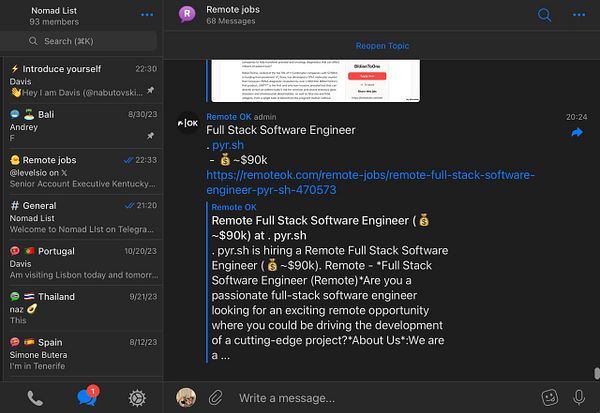Open the emoji sticker picker
Screen dimensions: 600x413
pyautogui.click(x=550, y=398)
